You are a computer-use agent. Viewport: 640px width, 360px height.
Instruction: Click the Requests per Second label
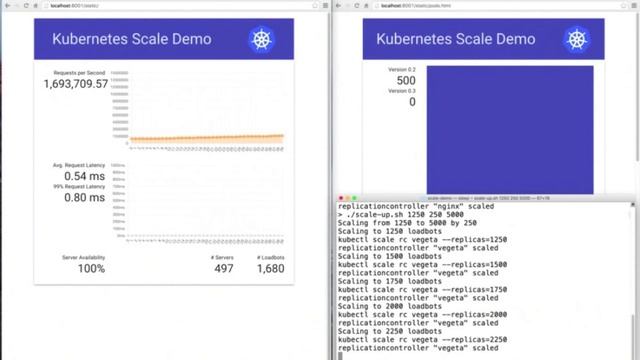(79, 73)
